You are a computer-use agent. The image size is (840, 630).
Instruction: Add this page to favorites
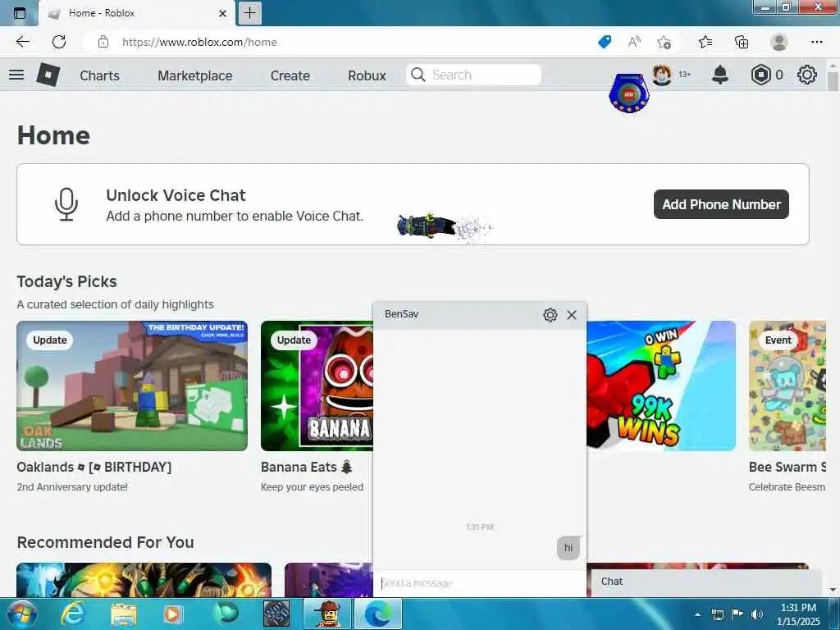tap(664, 42)
